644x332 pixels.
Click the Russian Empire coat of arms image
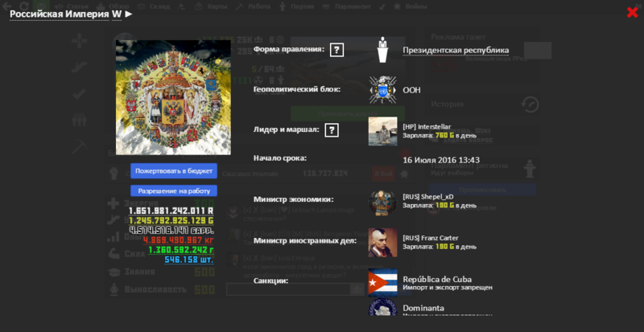coord(173,97)
